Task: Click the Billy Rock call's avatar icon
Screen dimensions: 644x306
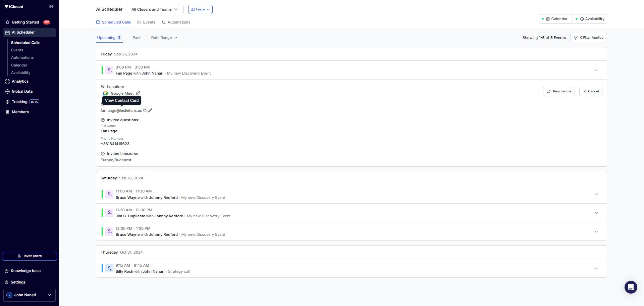Action: (x=109, y=268)
